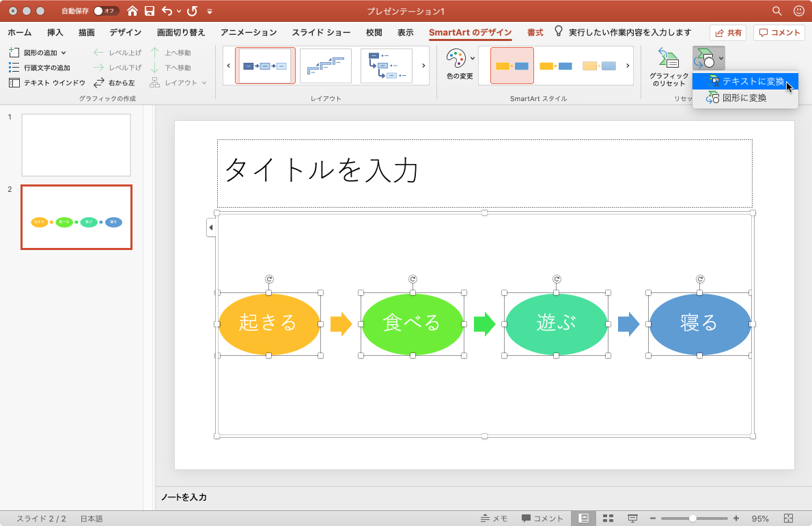This screenshot has width=812, height=526.
Task: Open the 挿入 tab
Action: tap(55, 32)
